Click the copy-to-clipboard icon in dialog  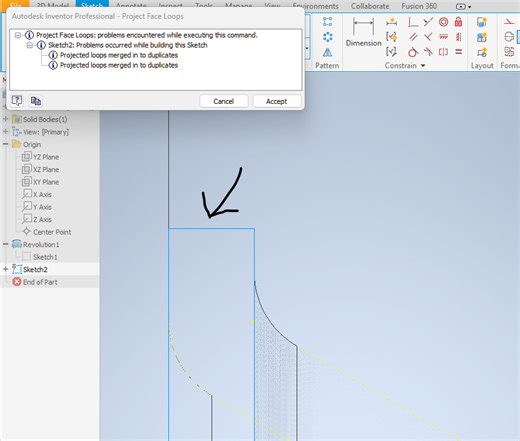pos(36,101)
